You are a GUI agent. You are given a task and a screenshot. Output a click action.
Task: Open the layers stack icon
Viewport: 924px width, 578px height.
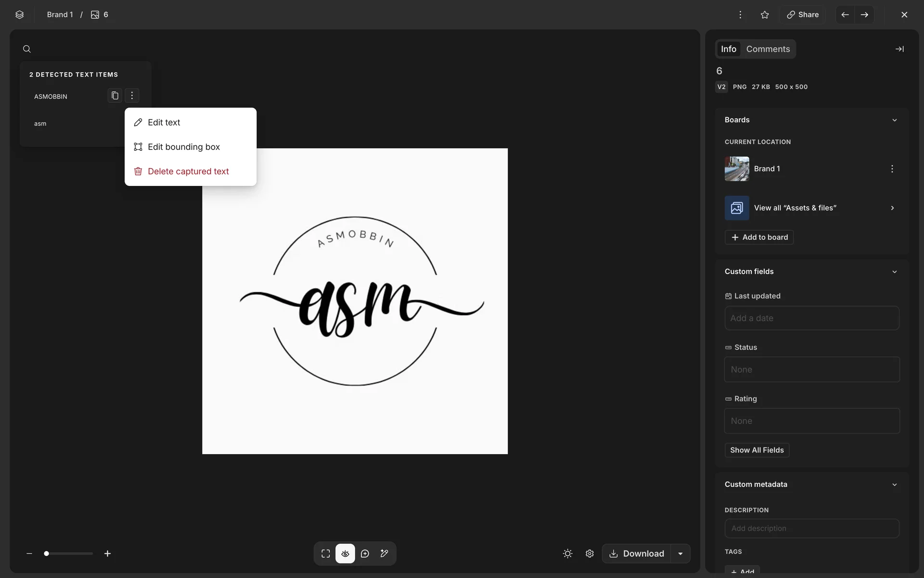pos(19,14)
